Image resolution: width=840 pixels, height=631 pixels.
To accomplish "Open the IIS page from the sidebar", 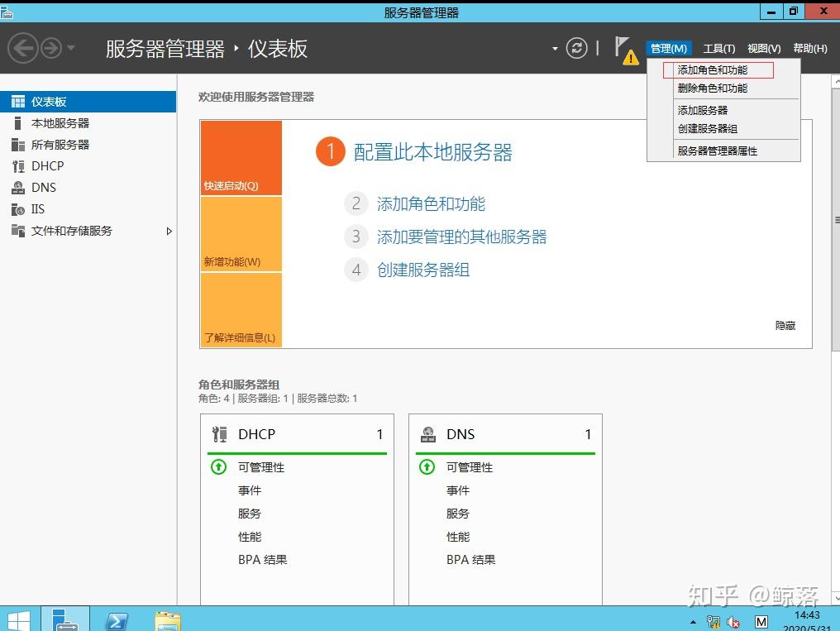I will (x=37, y=208).
